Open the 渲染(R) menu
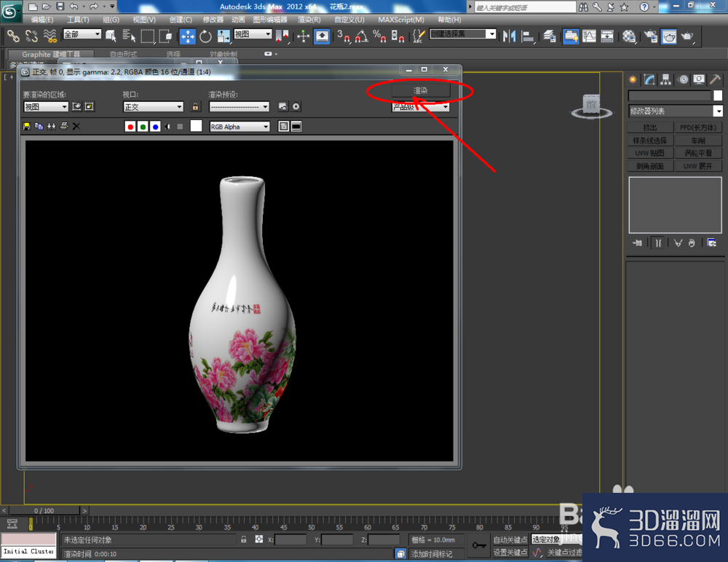This screenshot has width=728, height=562. tap(309, 20)
